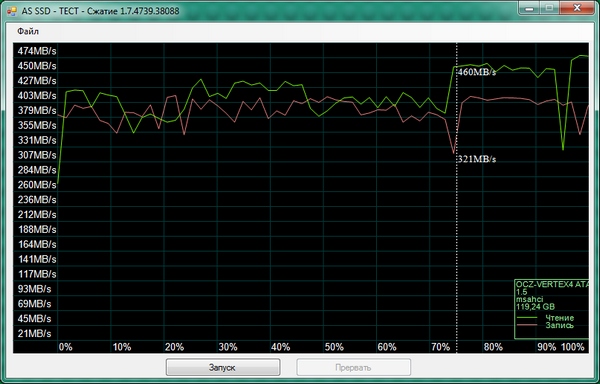The image size is (600, 384).
Task: Click the 474MB/s axis label
Action: [37, 51]
